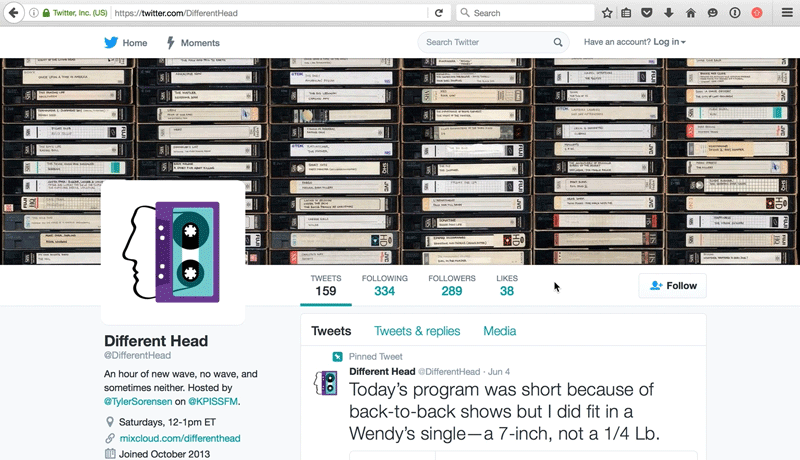Image resolution: width=800 pixels, height=460 pixels.
Task: Click the calendar icon beside Joined date
Action: pos(110,453)
